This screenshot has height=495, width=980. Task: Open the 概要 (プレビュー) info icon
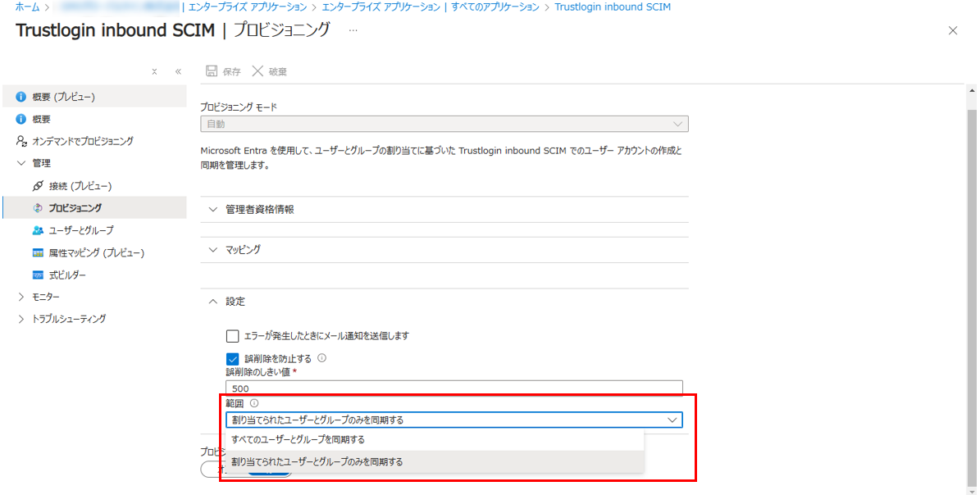(21, 97)
